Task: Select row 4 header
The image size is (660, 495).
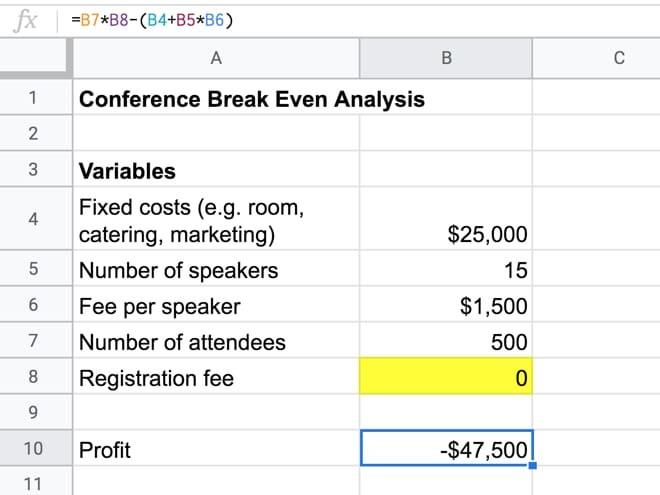Action: [34, 220]
